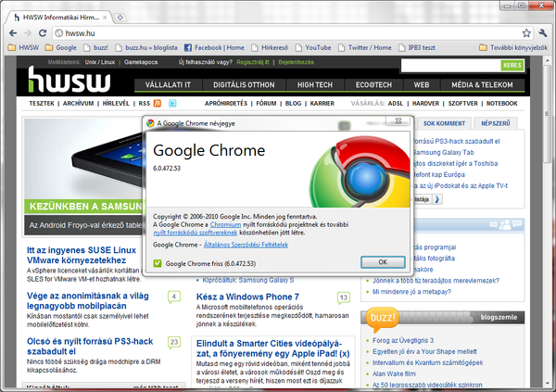Image resolution: width=556 pixels, height=392 pixels.
Task: Open the DIGITÁLIS OTTHON menu
Action: (244, 85)
